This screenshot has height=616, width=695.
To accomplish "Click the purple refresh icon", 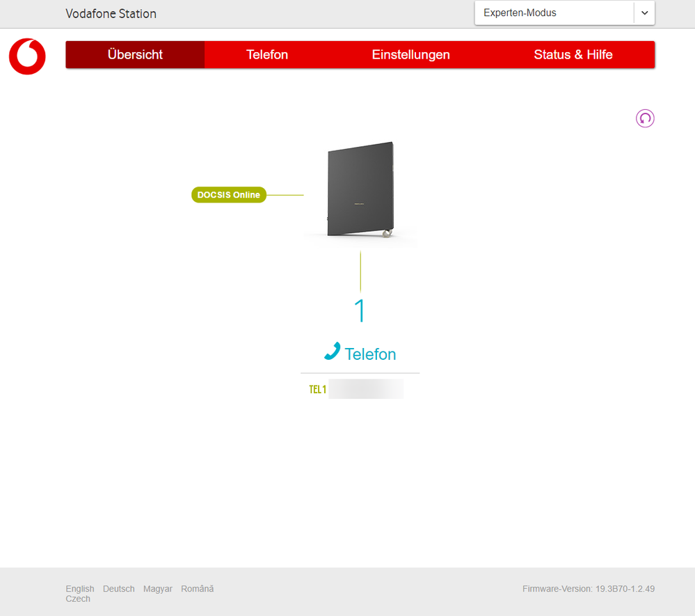I will click(645, 118).
